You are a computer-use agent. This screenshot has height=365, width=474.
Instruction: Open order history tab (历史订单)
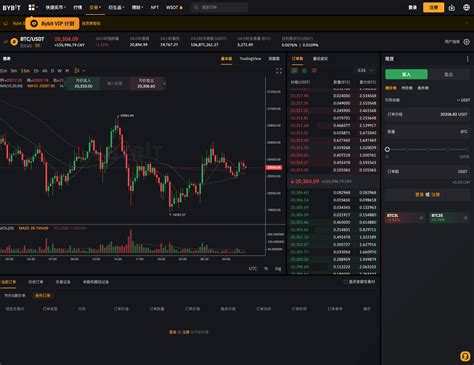[x=36, y=282]
